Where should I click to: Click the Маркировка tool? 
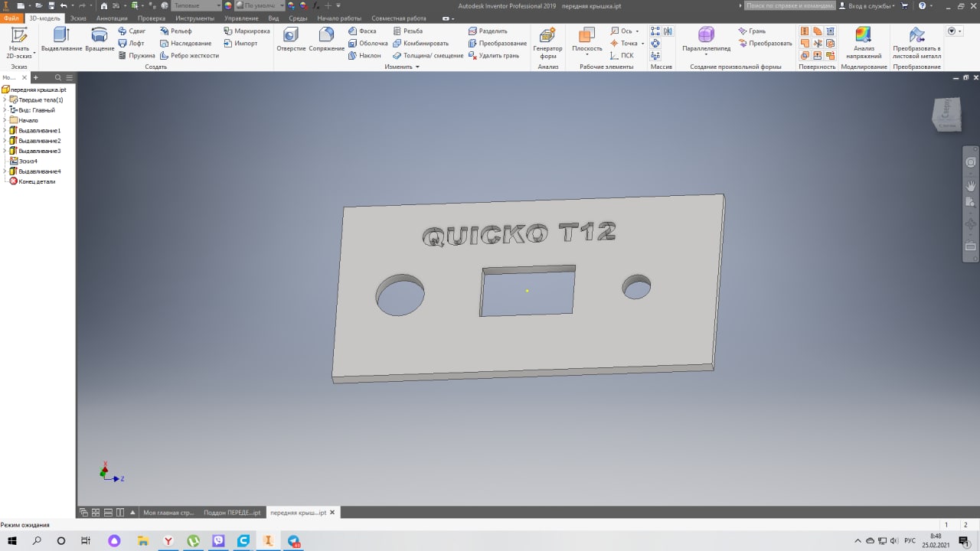click(247, 31)
